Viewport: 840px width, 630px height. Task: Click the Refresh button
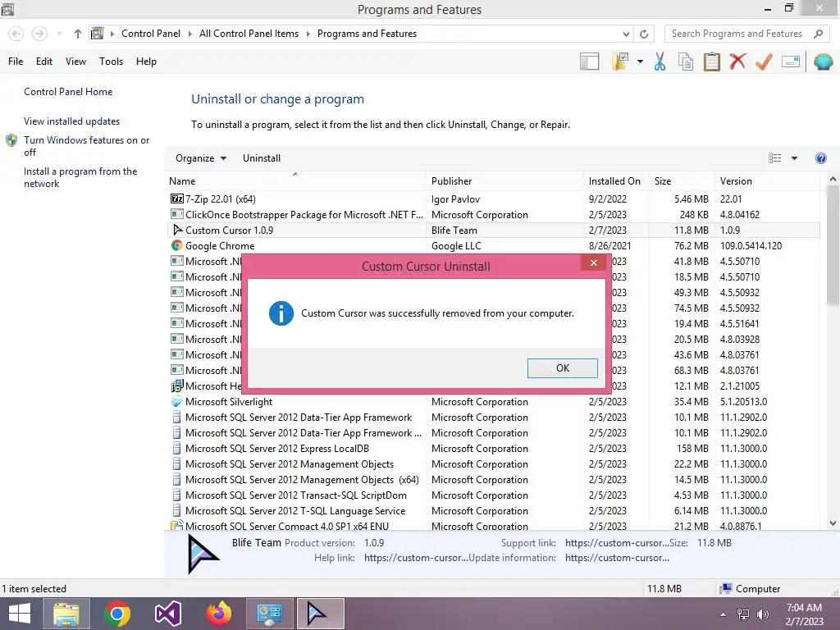[644, 34]
